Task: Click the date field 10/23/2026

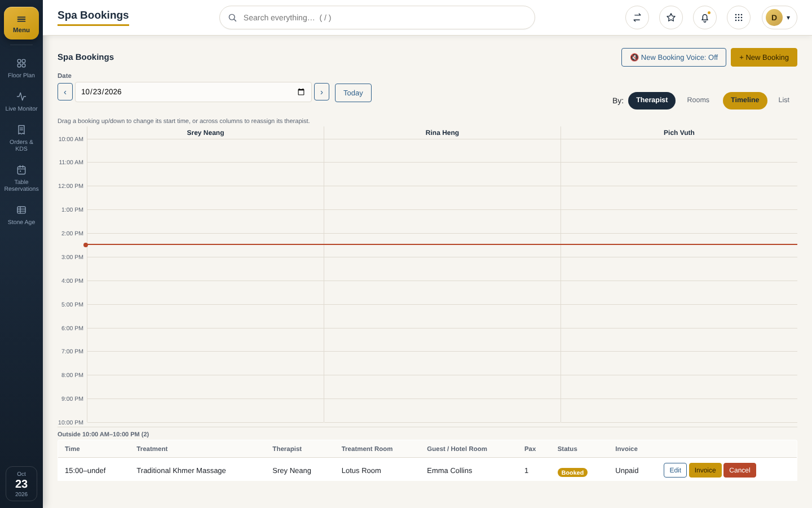Action: click(x=193, y=92)
